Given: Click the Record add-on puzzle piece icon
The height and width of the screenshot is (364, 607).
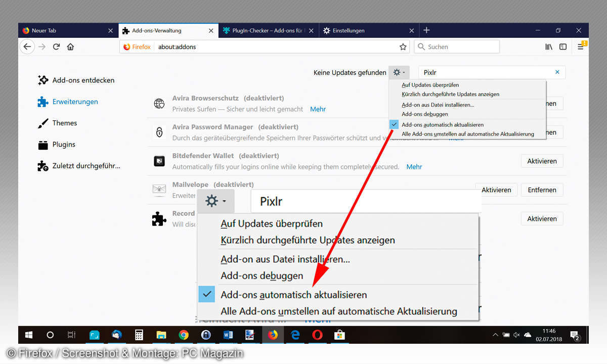Looking at the screenshot, I should [x=159, y=219].
